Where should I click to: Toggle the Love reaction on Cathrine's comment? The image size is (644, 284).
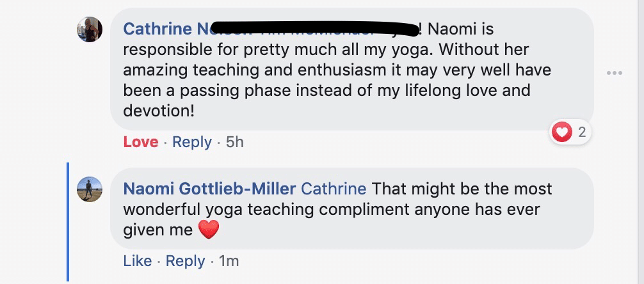(x=140, y=141)
